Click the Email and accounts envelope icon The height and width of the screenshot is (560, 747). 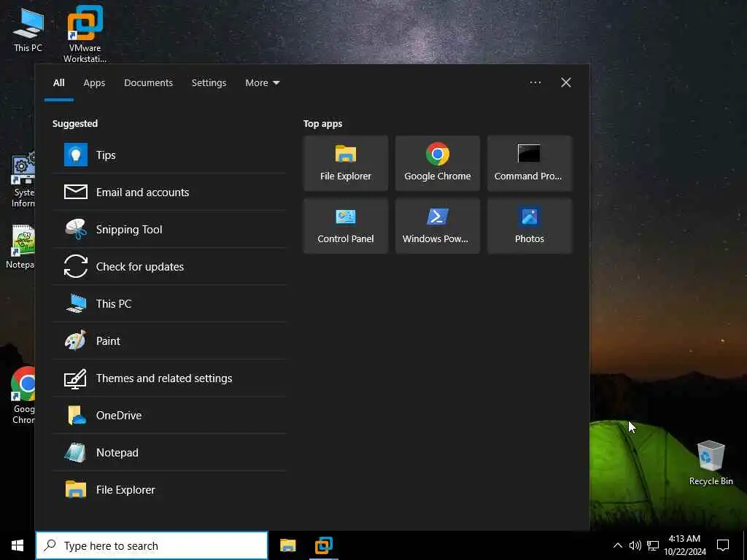(x=76, y=192)
